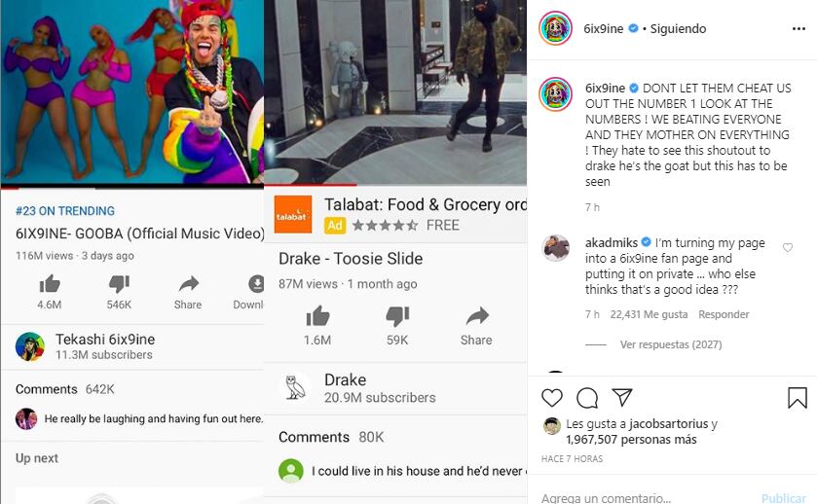Like akadmiks comment with small heart
The image size is (817, 504).
coord(788,247)
